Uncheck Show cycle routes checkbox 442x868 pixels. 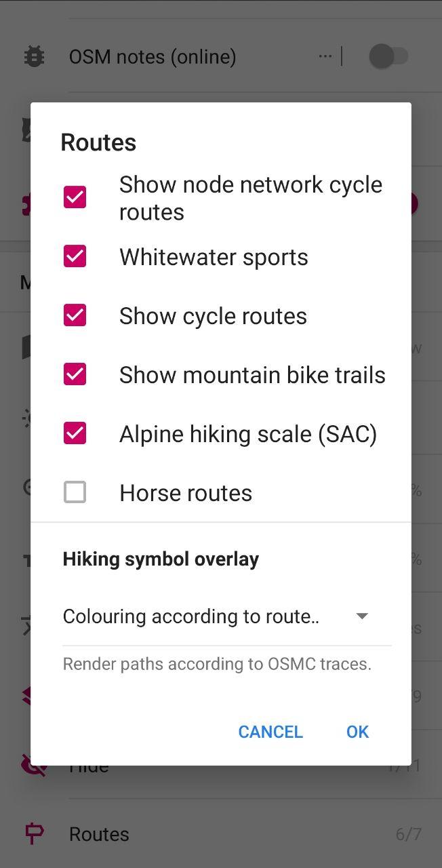pyautogui.click(x=75, y=315)
